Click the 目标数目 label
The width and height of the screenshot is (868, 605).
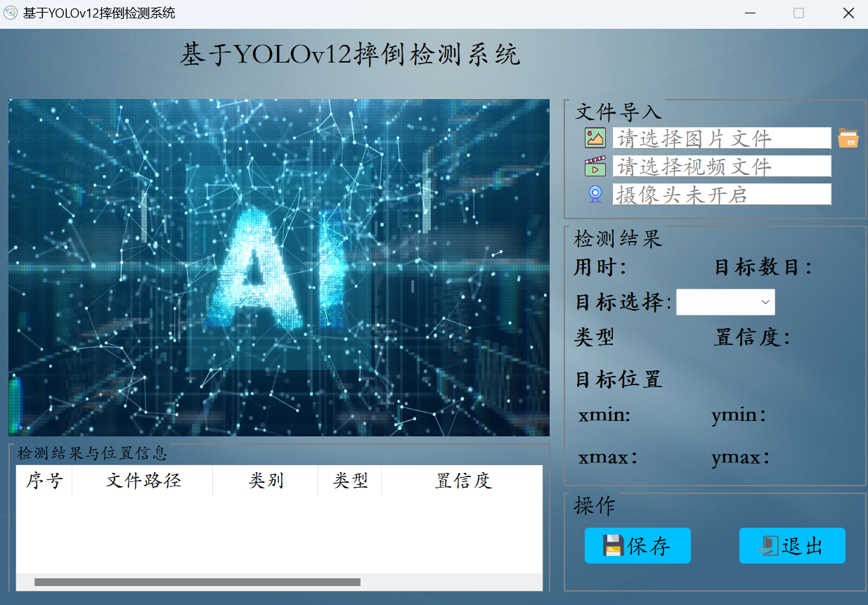pos(763,268)
